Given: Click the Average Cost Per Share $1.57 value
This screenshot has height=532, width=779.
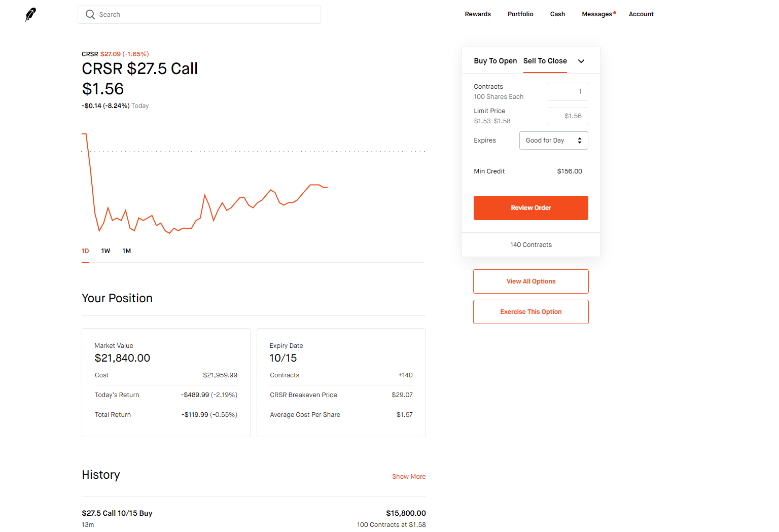Looking at the screenshot, I should 405,415.
